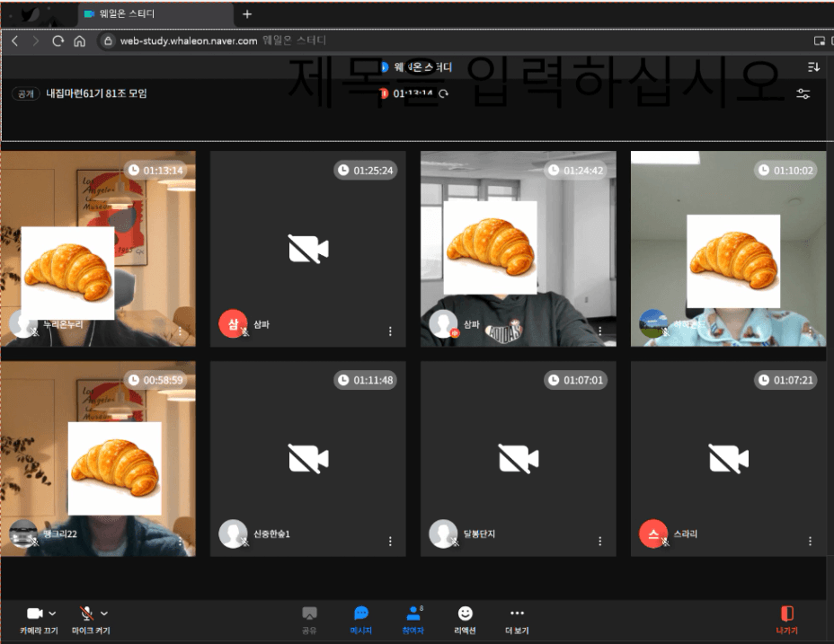Unmute microphone with 마이크 켜기
Viewport: 834px width, 644px height.
coord(86,613)
